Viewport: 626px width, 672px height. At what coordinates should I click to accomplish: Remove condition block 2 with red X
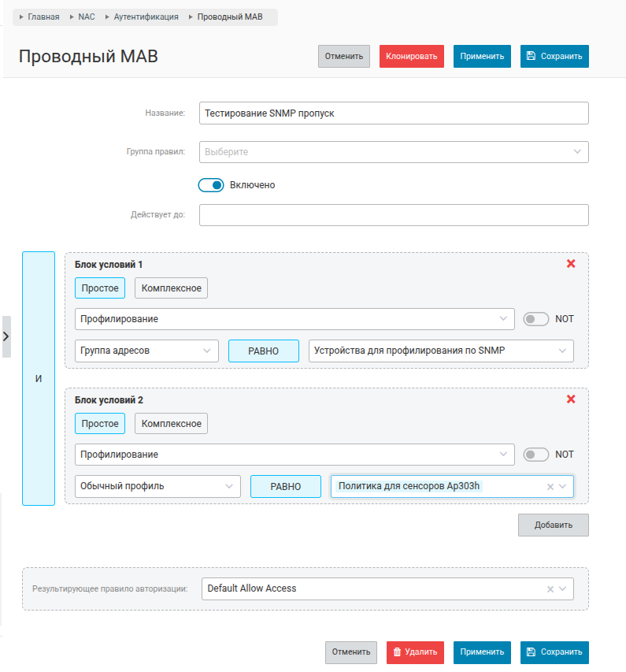pos(571,399)
